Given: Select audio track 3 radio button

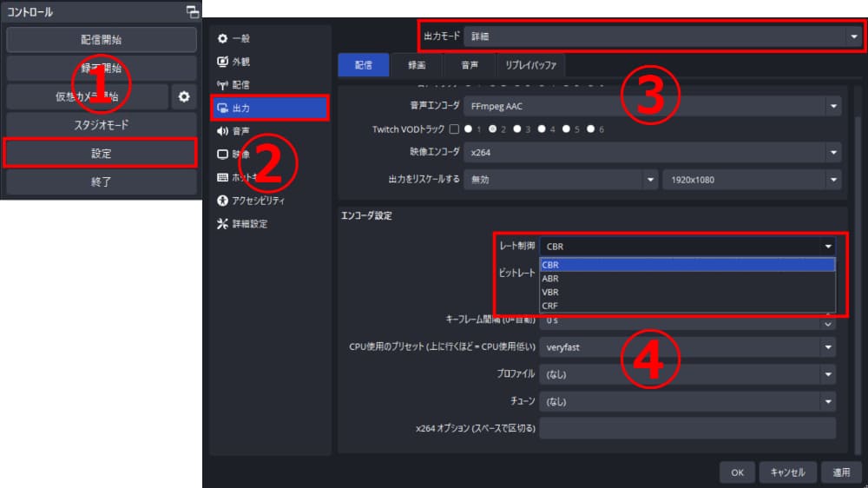Looking at the screenshot, I should pyautogui.click(x=517, y=129).
